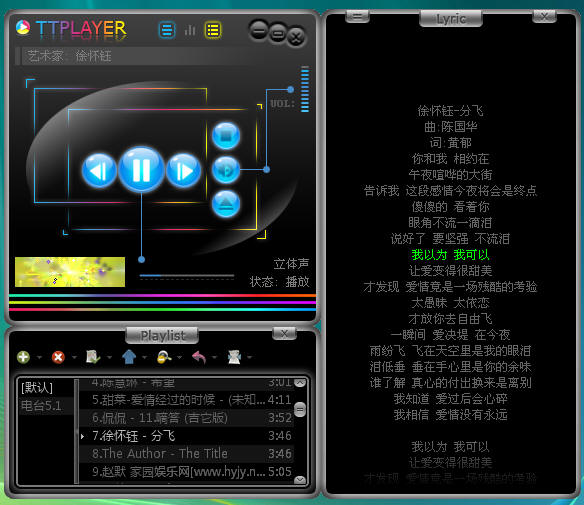584x505 pixels.
Task: Click the red remove files icon
Action: (58, 357)
